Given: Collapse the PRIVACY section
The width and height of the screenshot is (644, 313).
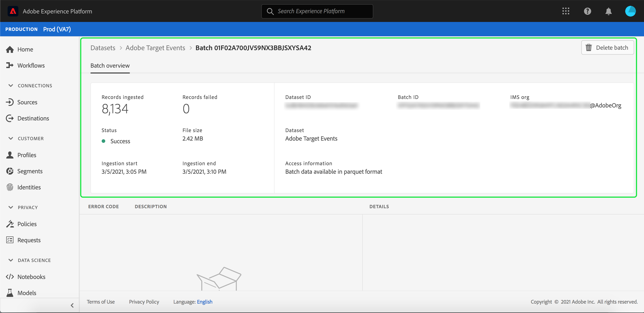Looking at the screenshot, I should [x=11, y=208].
